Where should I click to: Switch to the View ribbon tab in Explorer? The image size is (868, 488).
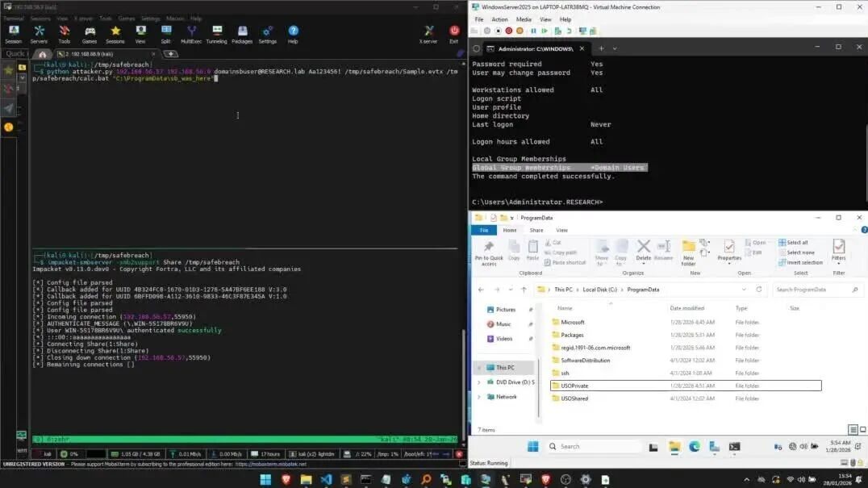[x=562, y=230]
